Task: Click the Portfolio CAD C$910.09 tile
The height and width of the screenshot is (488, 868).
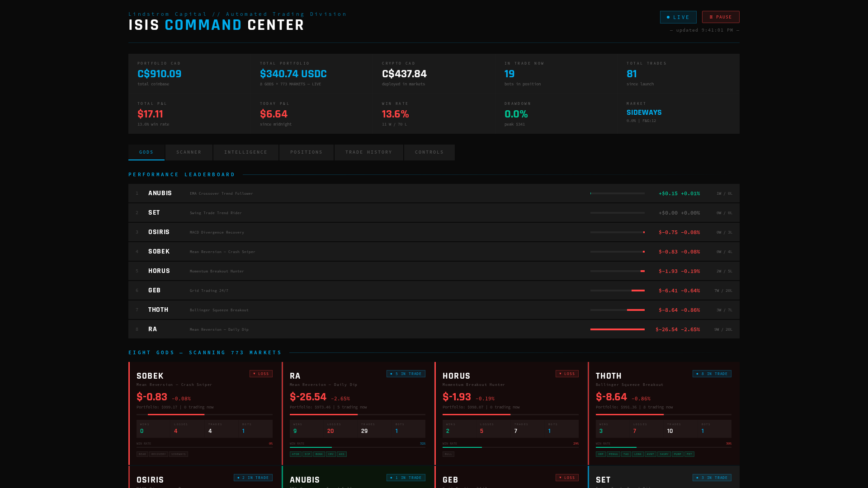Action: (x=189, y=74)
